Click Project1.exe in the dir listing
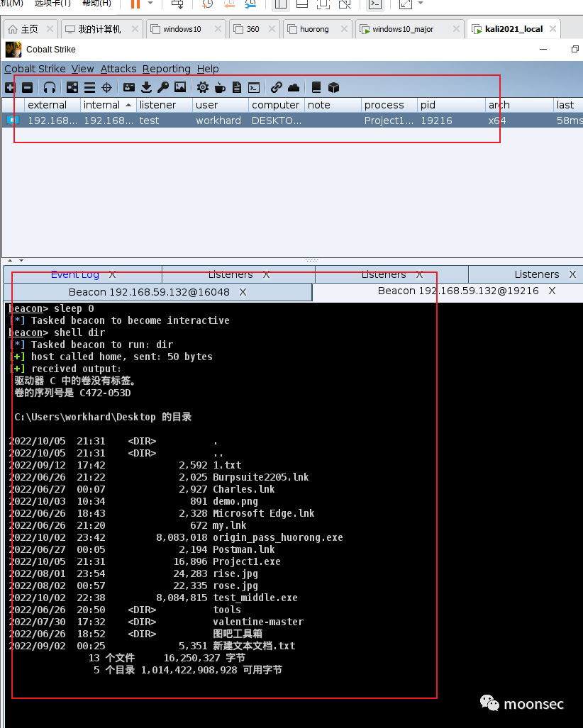Screen dimensions: 583x728 click(247, 562)
